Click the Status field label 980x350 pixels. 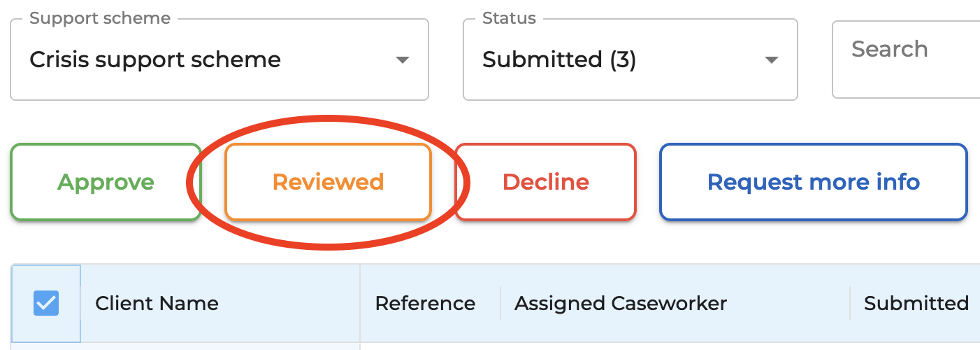click(x=509, y=18)
